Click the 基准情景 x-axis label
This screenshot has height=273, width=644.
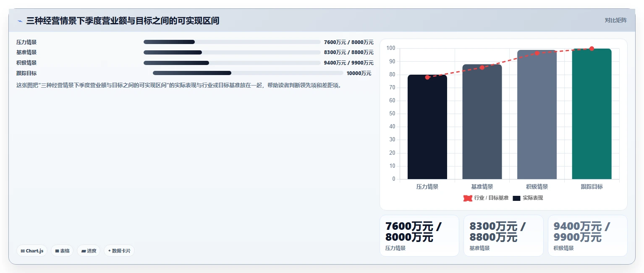(x=482, y=187)
